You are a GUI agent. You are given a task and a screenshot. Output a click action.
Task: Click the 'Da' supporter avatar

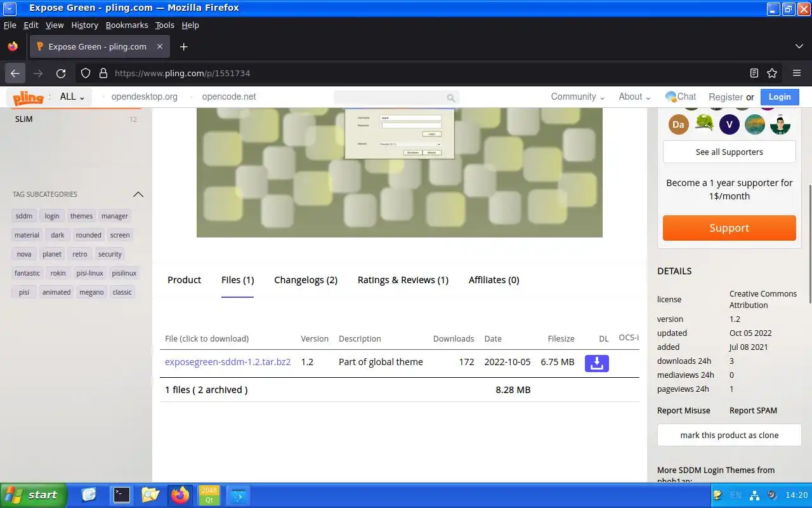(679, 124)
